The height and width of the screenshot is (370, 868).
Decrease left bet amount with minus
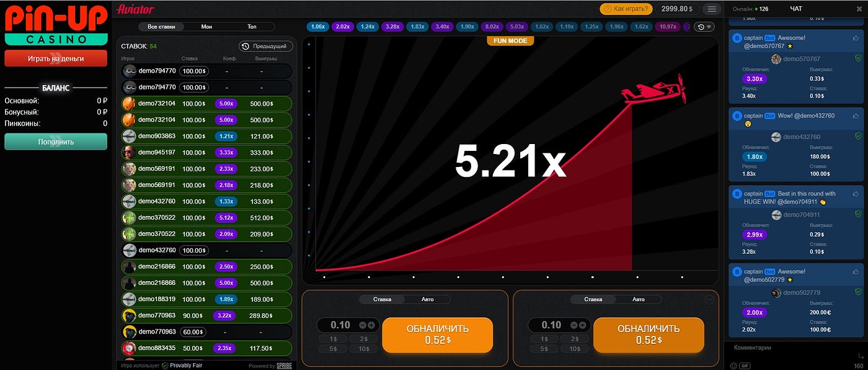pos(363,325)
